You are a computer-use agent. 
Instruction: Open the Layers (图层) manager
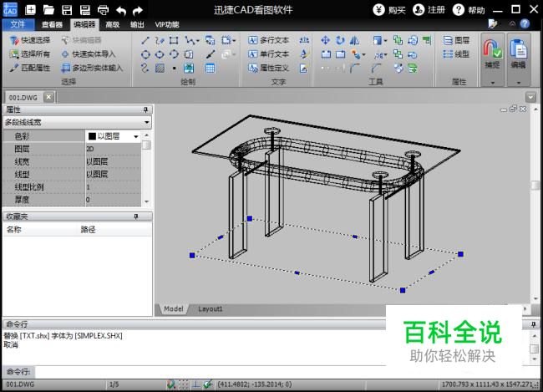[x=456, y=40]
